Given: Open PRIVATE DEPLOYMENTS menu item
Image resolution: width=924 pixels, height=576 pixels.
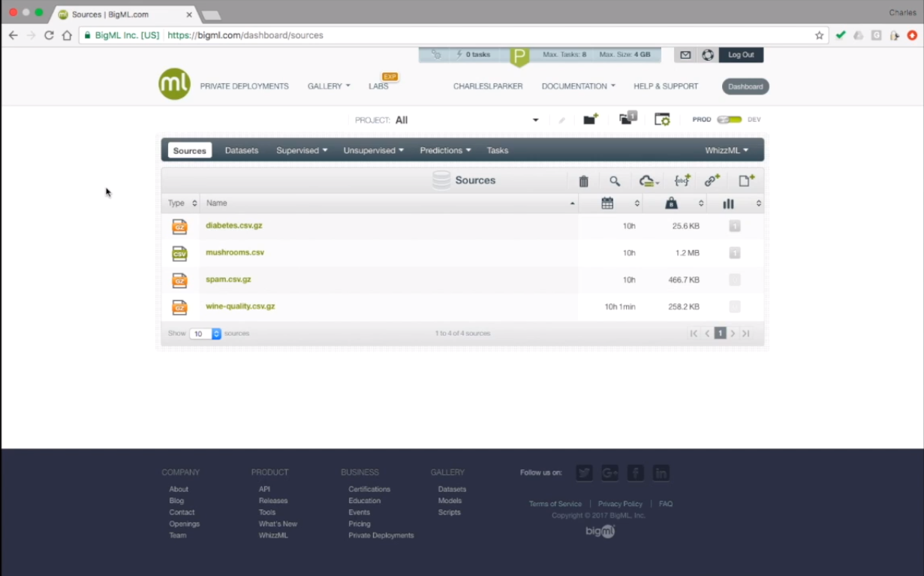Looking at the screenshot, I should 244,86.
